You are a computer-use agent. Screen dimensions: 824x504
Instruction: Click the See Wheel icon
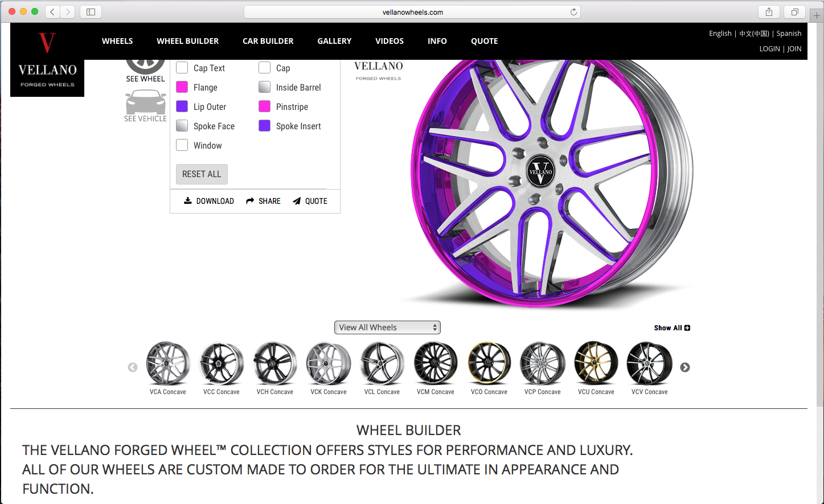click(x=145, y=67)
